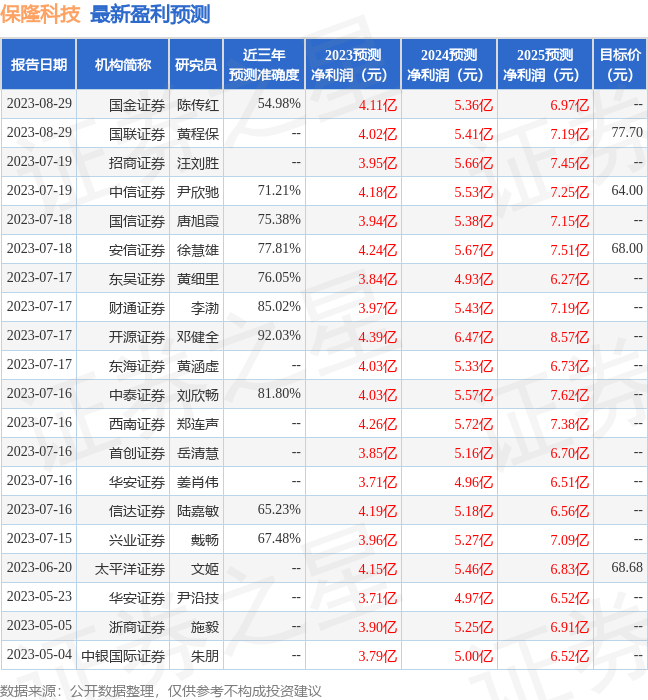The width and height of the screenshot is (648, 700).
Task: Click the 65.23% accuracy value
Action: (x=279, y=510)
